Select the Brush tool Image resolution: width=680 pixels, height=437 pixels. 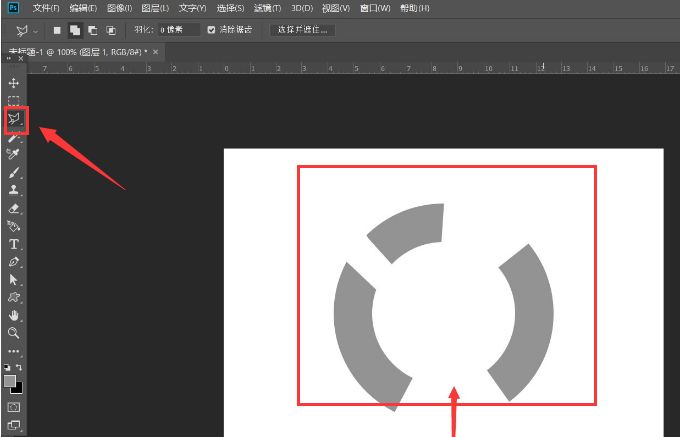click(14, 173)
